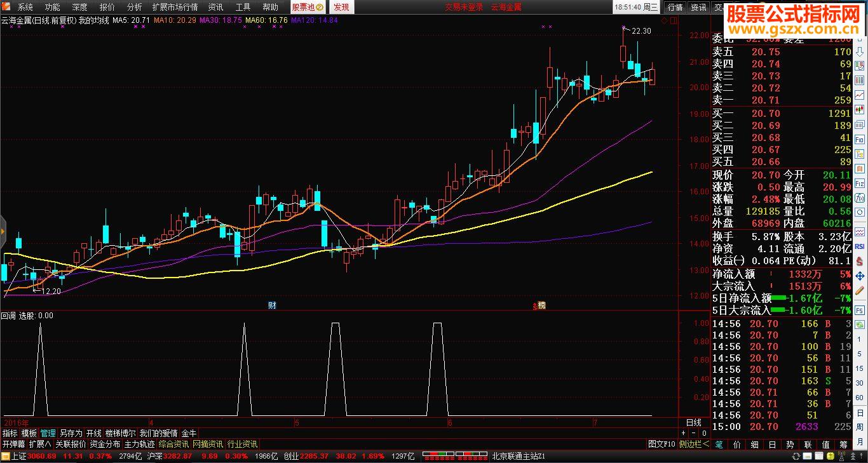Select the 我们的爱情 tab
Image resolution: width=868 pixels, height=463 pixels.
(159, 433)
